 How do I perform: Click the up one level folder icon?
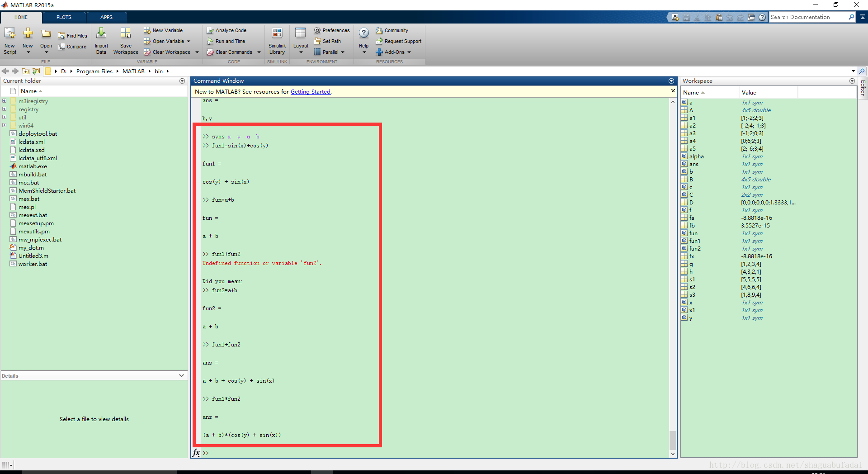[x=26, y=71]
